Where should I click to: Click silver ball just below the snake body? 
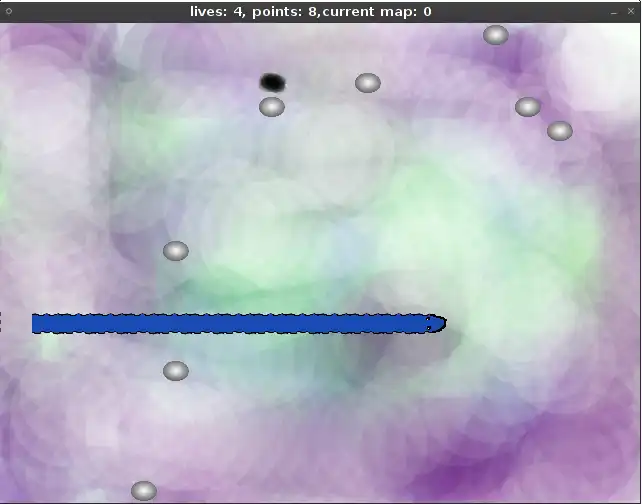(176, 371)
